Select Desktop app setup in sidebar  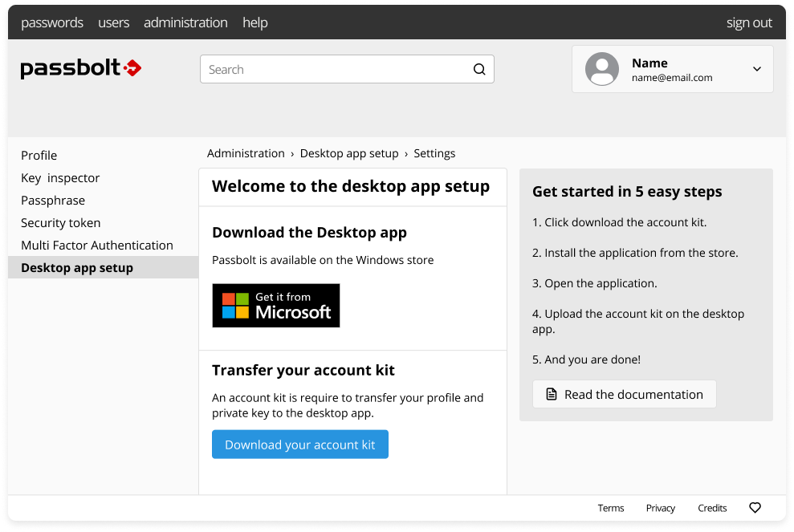104,267
